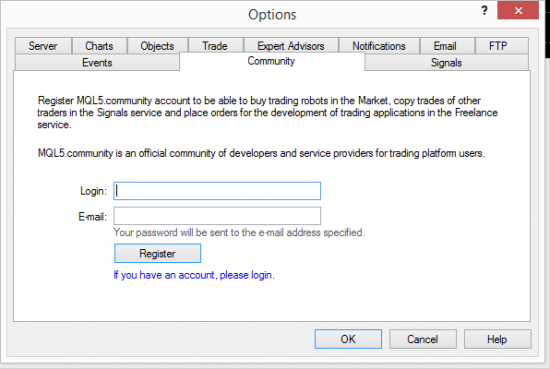
Task: Focus the E-mail input field
Action: (x=217, y=216)
